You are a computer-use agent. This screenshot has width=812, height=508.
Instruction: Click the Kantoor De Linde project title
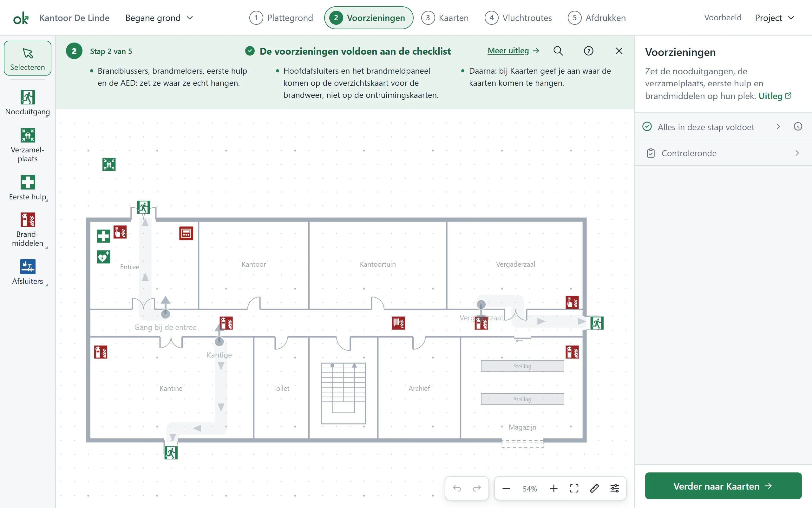click(x=75, y=18)
